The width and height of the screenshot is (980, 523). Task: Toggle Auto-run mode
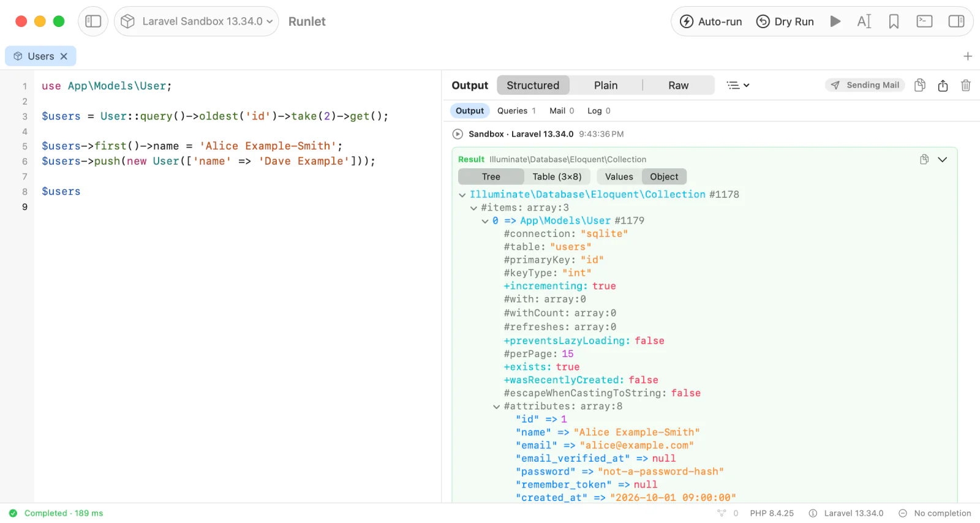(x=711, y=21)
